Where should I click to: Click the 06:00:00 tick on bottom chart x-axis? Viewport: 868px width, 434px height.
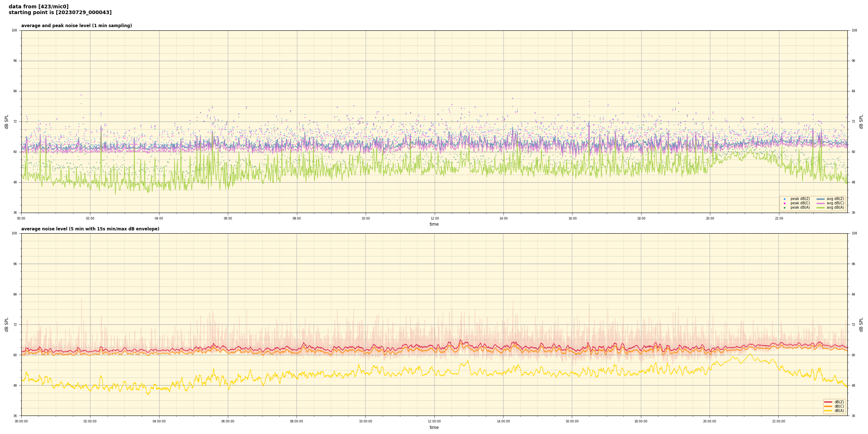228,421
